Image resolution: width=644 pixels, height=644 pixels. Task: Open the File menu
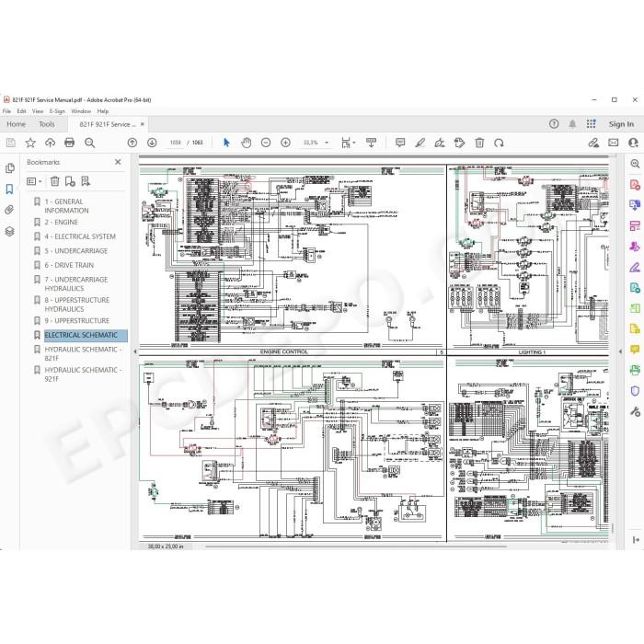(x=6, y=111)
